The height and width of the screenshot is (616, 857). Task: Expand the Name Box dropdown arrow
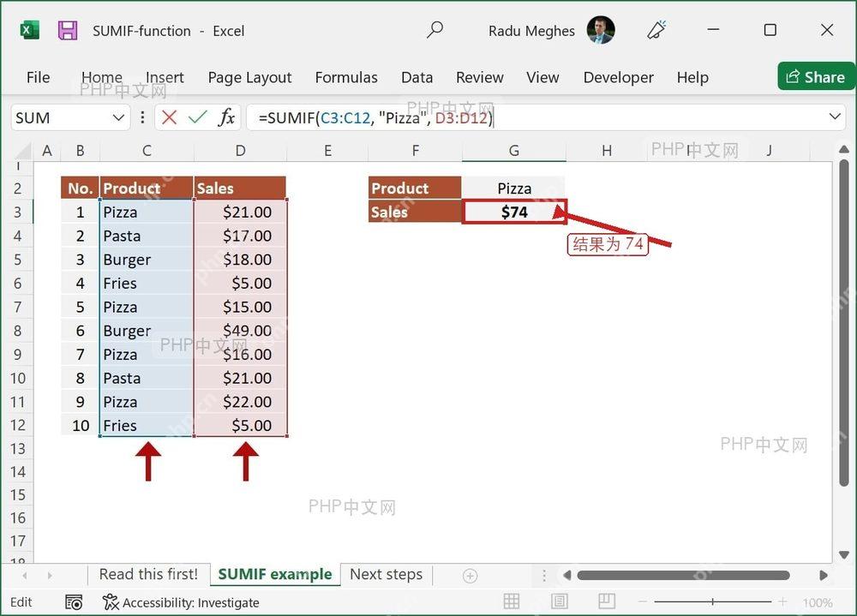[118, 117]
